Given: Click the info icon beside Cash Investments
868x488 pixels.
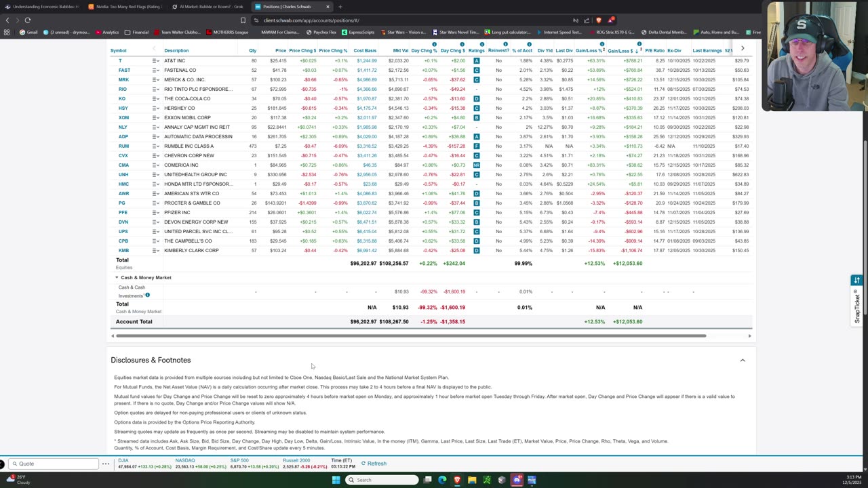Looking at the screenshot, I should tap(147, 295).
